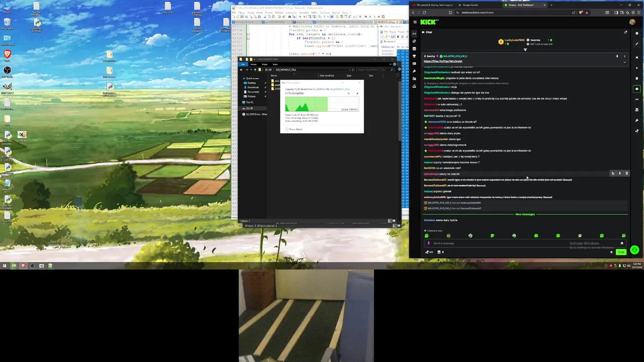Click the channel points icon below message box
The width and height of the screenshot is (644, 362).
click(429, 252)
